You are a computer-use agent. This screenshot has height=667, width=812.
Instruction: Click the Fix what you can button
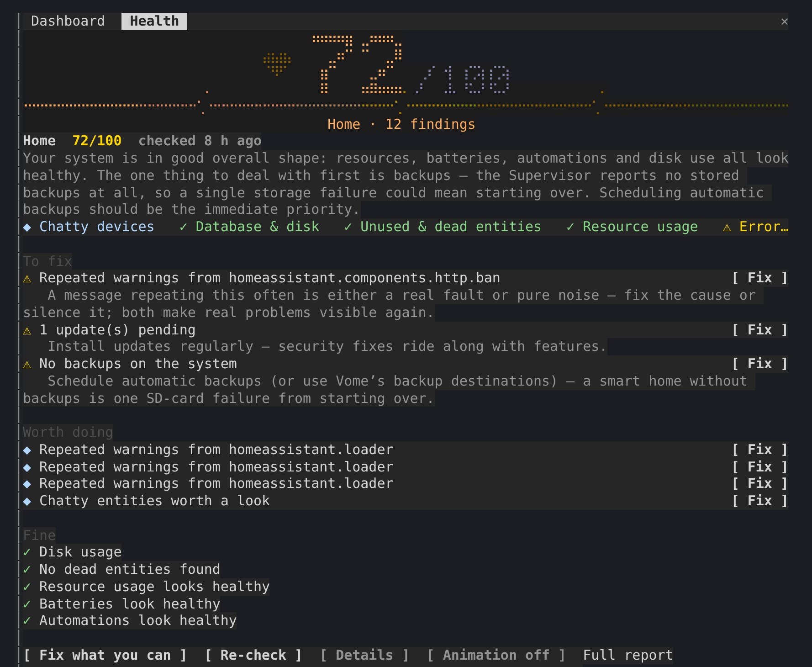pyautogui.click(x=105, y=655)
